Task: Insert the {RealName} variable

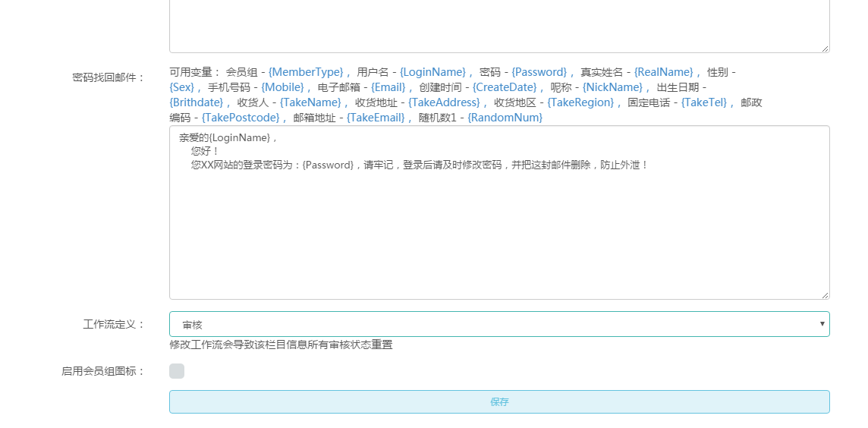Action: click(x=663, y=72)
